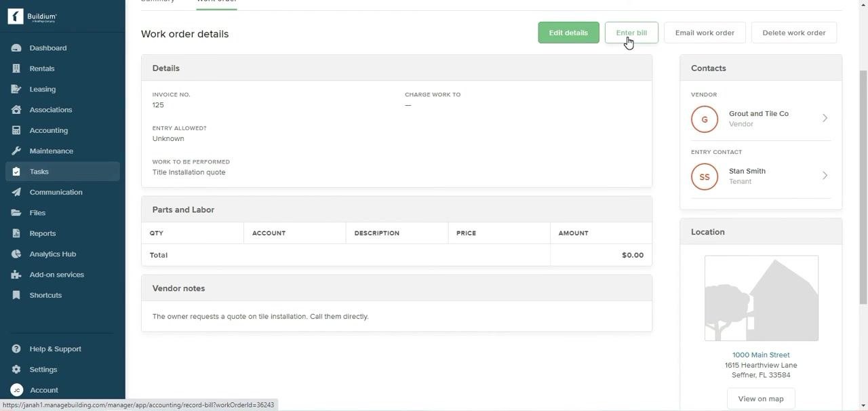Click the Tasks clipboard icon
Image resolution: width=868 pixels, height=411 pixels.
coord(16,172)
